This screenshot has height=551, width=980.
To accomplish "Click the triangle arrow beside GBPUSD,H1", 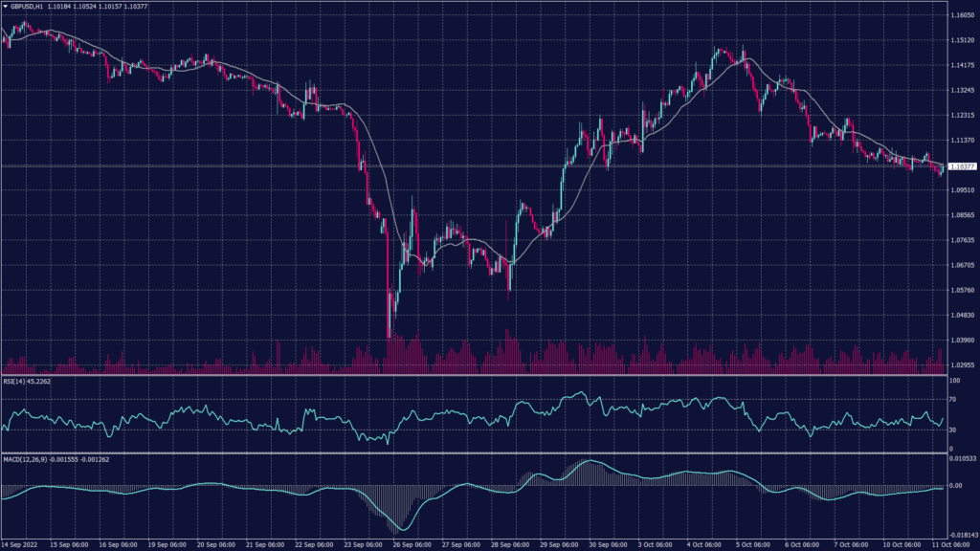I will (x=6, y=8).
